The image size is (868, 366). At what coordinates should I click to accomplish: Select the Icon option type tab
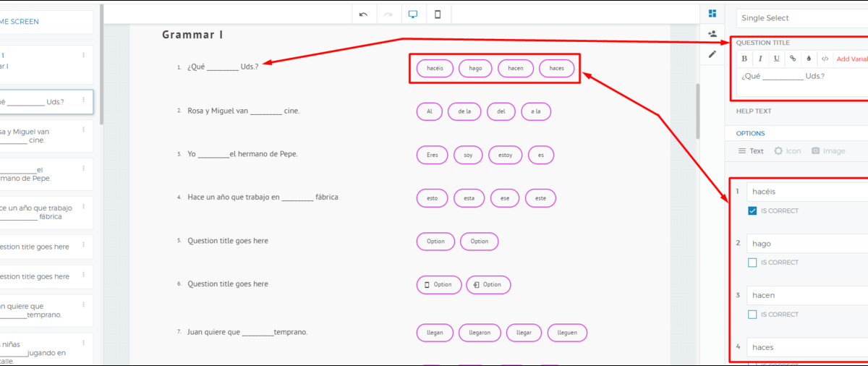[787, 151]
